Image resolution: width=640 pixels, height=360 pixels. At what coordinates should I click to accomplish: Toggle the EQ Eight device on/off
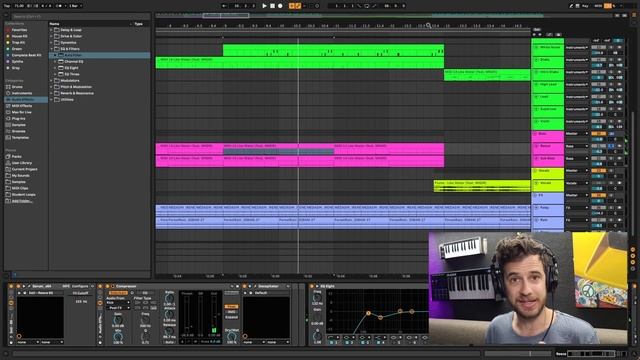click(x=312, y=287)
